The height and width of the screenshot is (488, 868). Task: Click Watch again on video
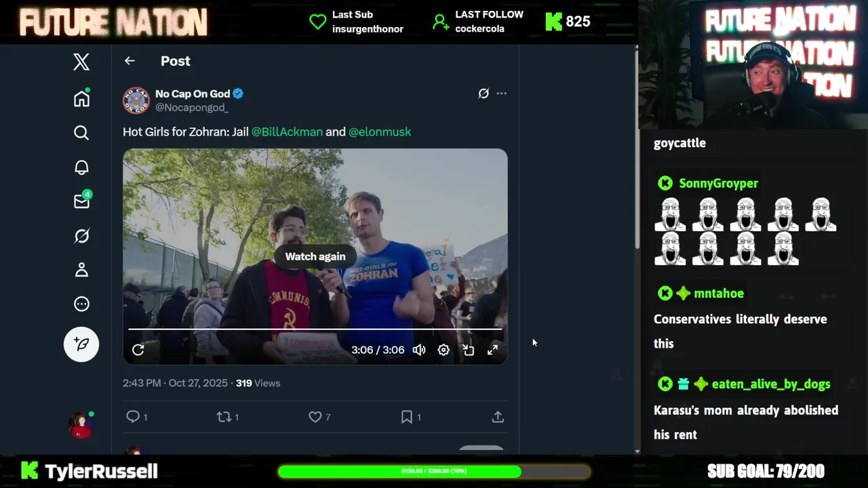click(315, 256)
